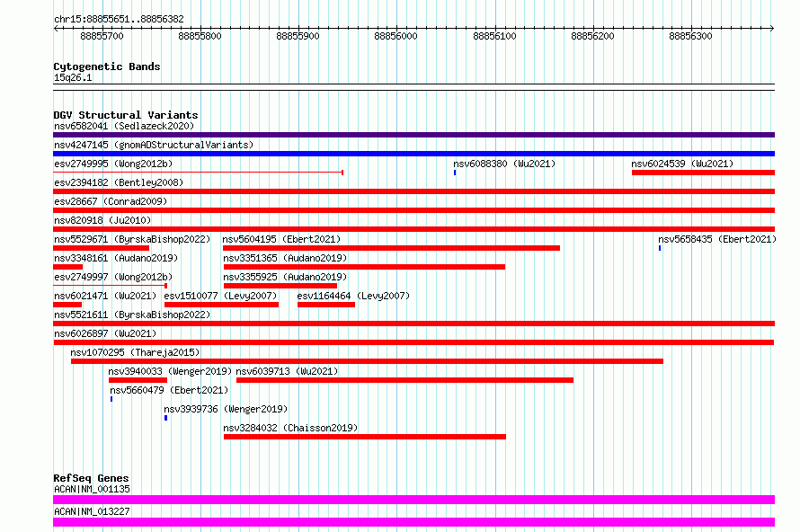800x532 pixels.
Task: Click the nsv6088380 (Wu2021) label
Action: 504,164
